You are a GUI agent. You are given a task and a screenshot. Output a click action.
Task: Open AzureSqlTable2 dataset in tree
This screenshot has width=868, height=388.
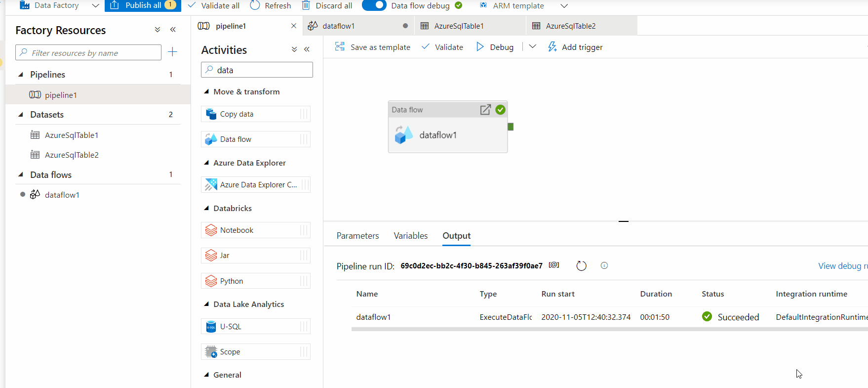click(x=71, y=155)
